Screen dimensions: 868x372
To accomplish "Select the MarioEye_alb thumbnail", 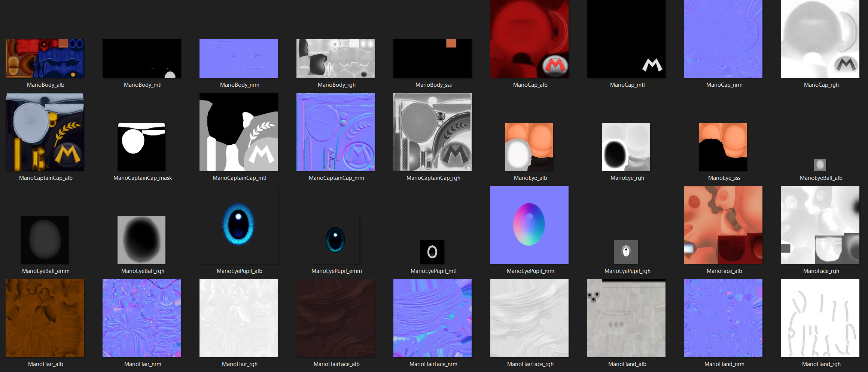I will coord(529,147).
